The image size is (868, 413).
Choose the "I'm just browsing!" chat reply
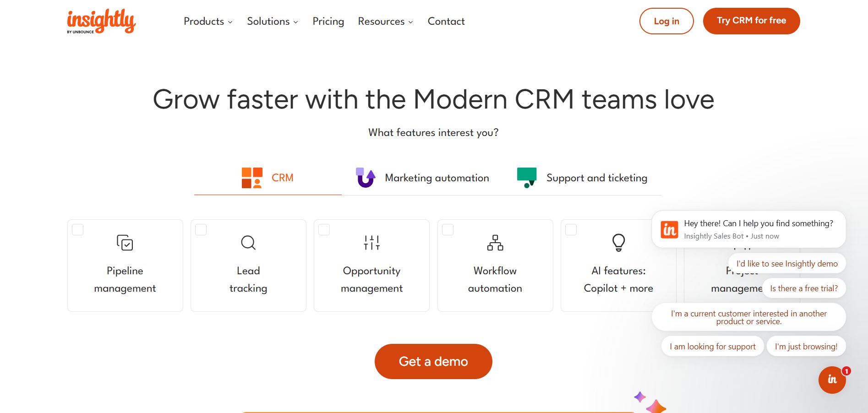click(x=806, y=347)
